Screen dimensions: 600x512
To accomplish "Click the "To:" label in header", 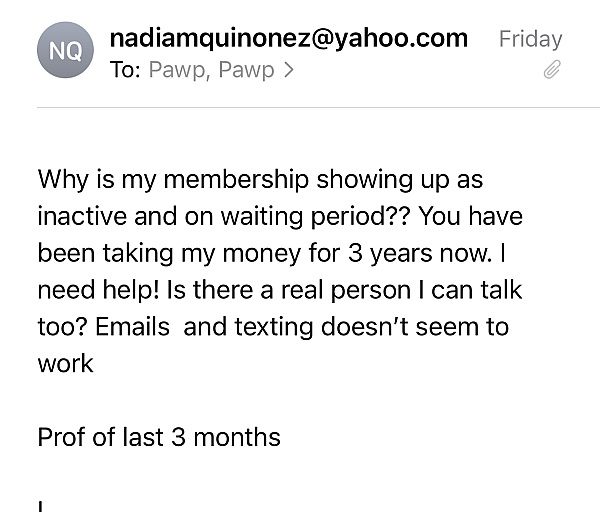I will 125,70.
